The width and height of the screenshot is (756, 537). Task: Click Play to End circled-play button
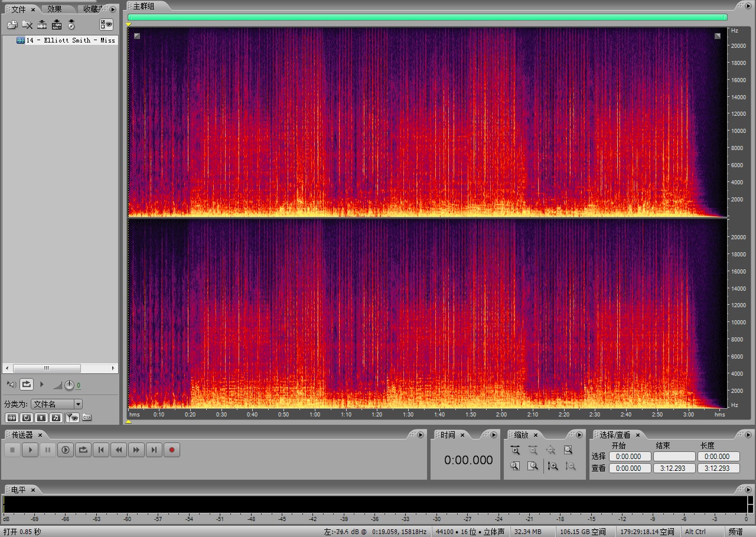pos(66,450)
